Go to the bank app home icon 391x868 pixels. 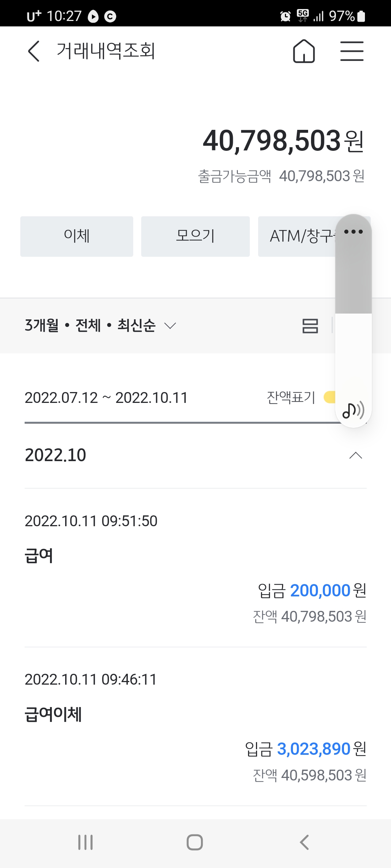click(304, 51)
